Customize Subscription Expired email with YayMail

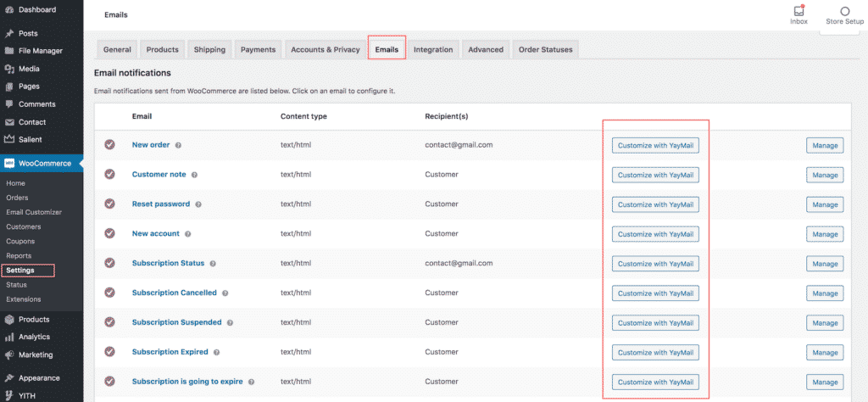tap(655, 352)
